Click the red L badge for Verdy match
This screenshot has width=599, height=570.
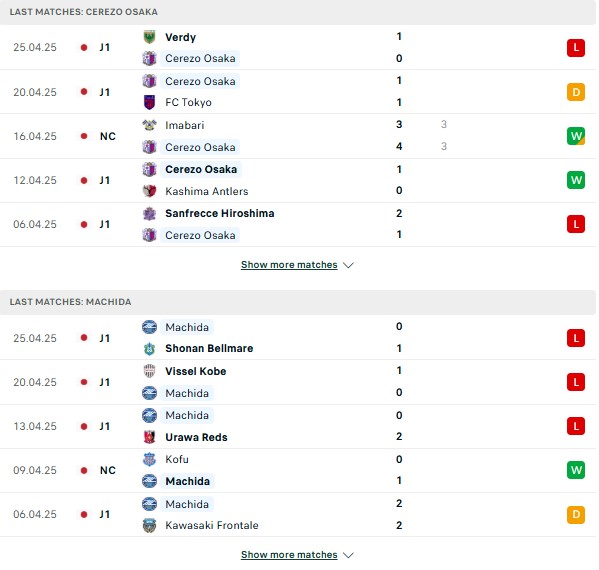click(576, 48)
